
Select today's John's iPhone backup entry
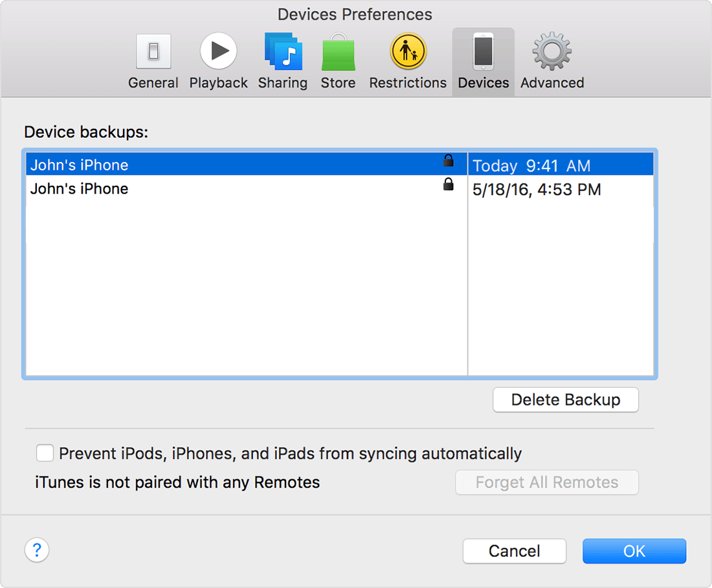tap(194, 164)
